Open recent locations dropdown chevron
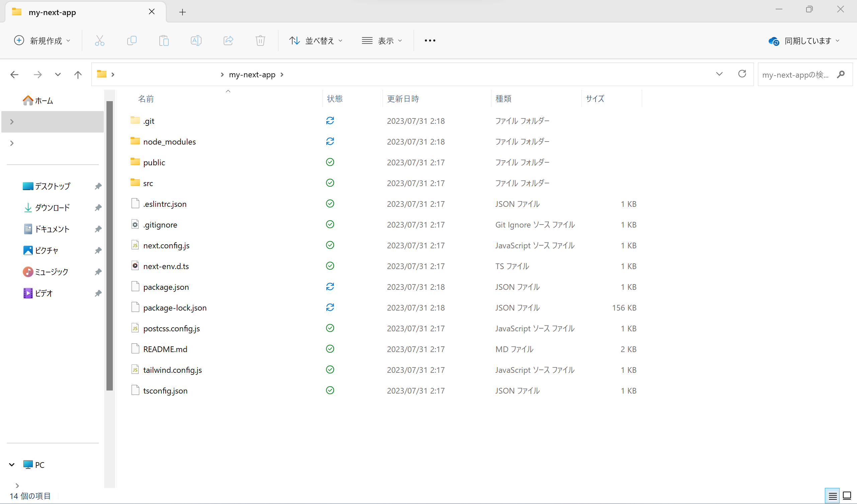 58,75
